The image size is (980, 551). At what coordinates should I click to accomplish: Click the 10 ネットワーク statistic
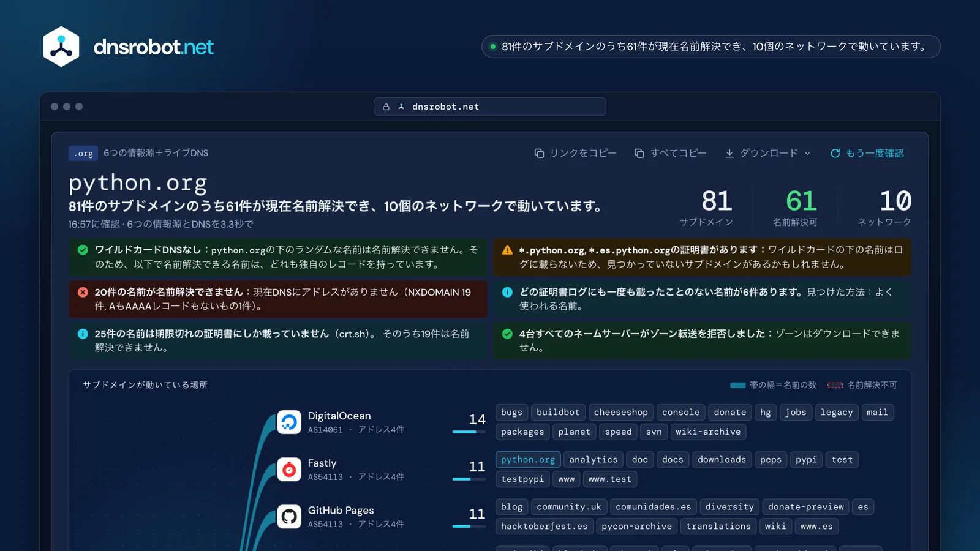click(884, 208)
